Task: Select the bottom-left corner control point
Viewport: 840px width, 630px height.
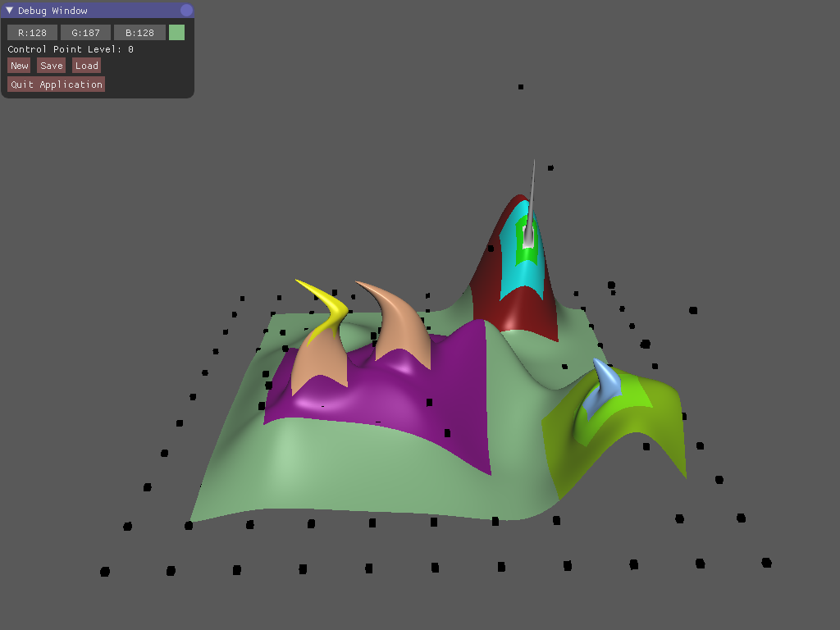Action: [x=105, y=572]
